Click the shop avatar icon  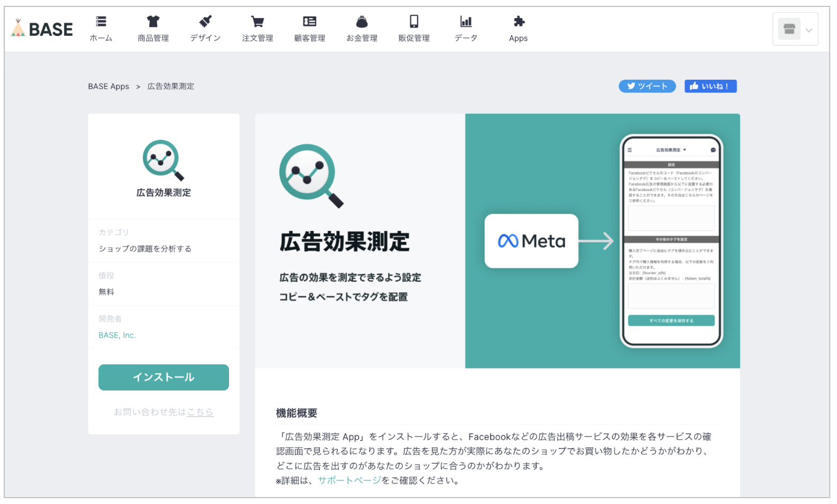tap(789, 29)
